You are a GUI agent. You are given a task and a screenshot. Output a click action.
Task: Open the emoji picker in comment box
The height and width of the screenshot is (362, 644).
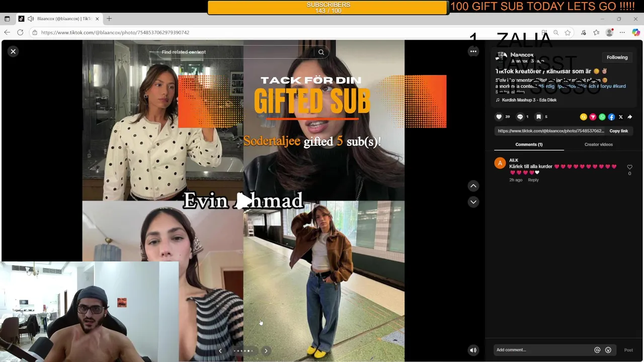click(608, 350)
